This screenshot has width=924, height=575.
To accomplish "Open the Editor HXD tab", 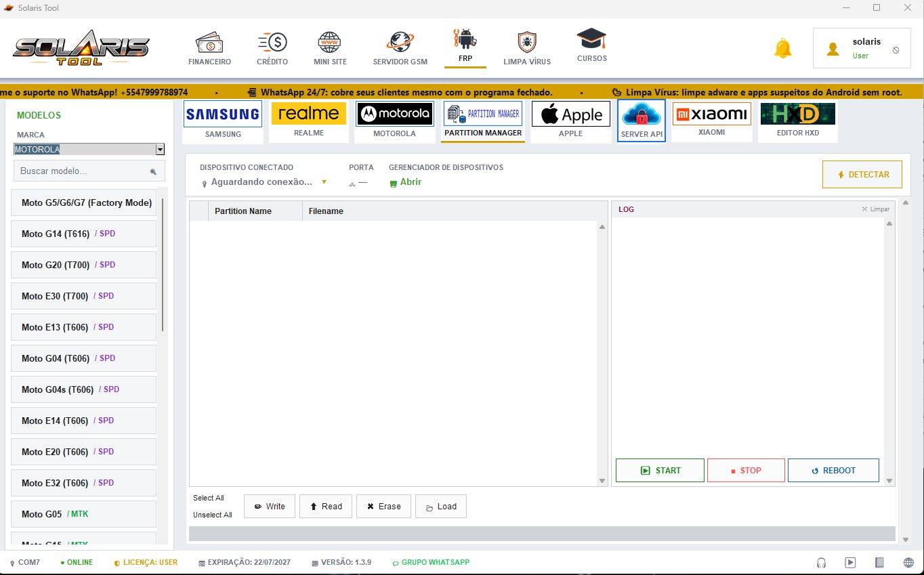I will pyautogui.click(x=797, y=121).
